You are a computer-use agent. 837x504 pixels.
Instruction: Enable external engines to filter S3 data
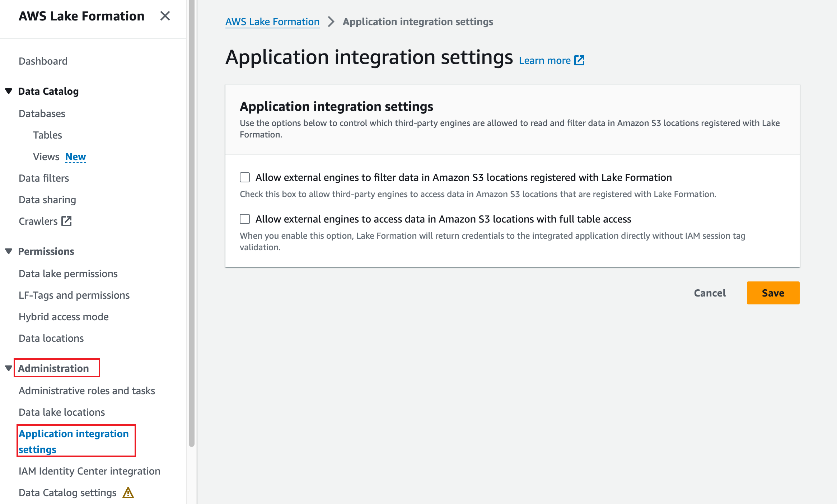coord(245,177)
